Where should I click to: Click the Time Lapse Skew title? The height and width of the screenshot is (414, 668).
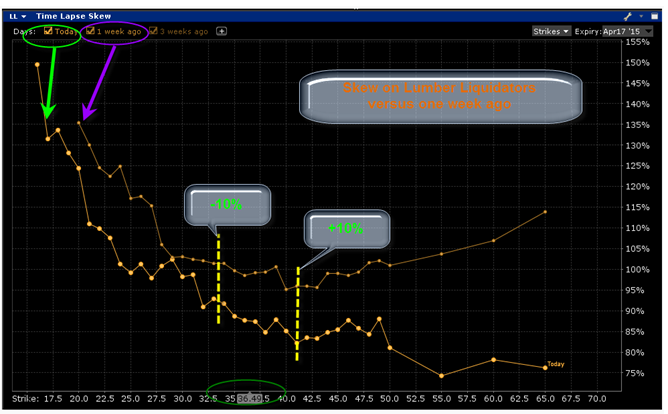pos(73,16)
